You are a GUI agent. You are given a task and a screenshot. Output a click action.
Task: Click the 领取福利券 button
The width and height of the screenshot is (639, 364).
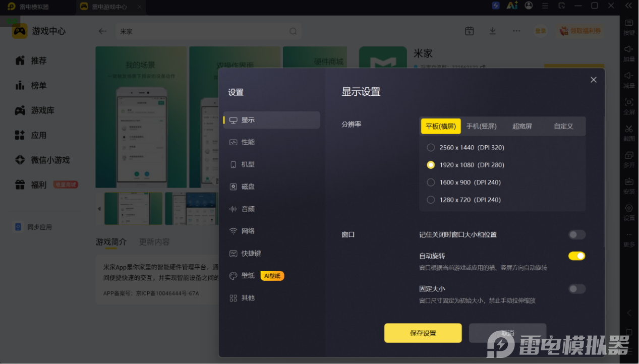580,31
